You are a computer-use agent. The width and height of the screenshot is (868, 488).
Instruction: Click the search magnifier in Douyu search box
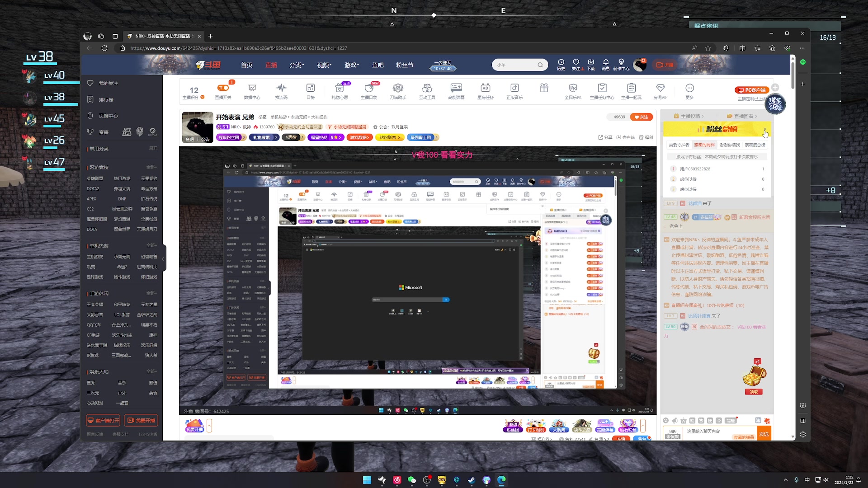pos(540,65)
